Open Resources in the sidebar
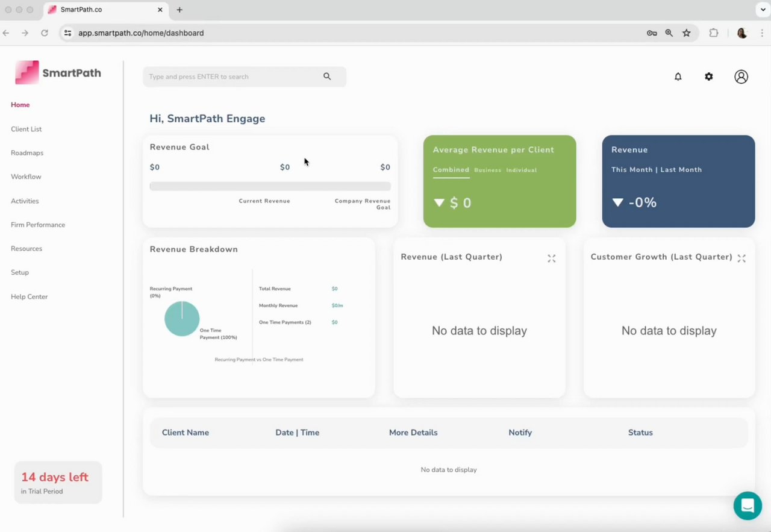The width and height of the screenshot is (771, 532). tap(27, 248)
